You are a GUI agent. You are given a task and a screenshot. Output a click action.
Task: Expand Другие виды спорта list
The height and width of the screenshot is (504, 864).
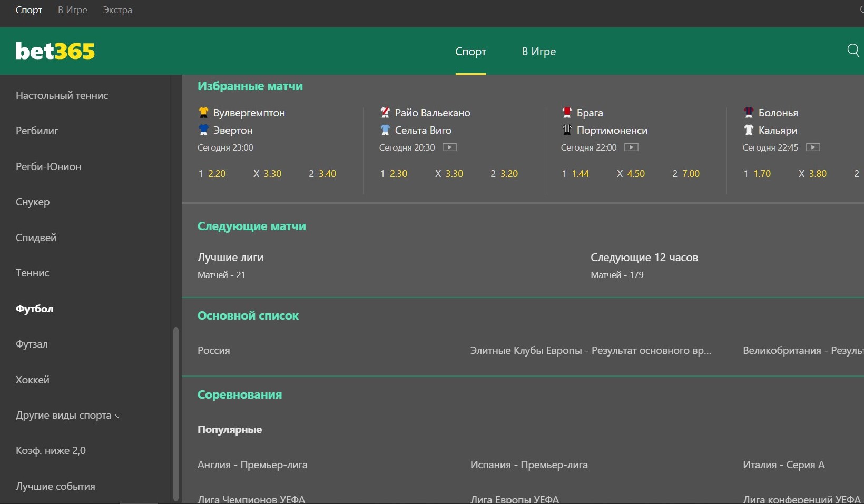coord(68,416)
